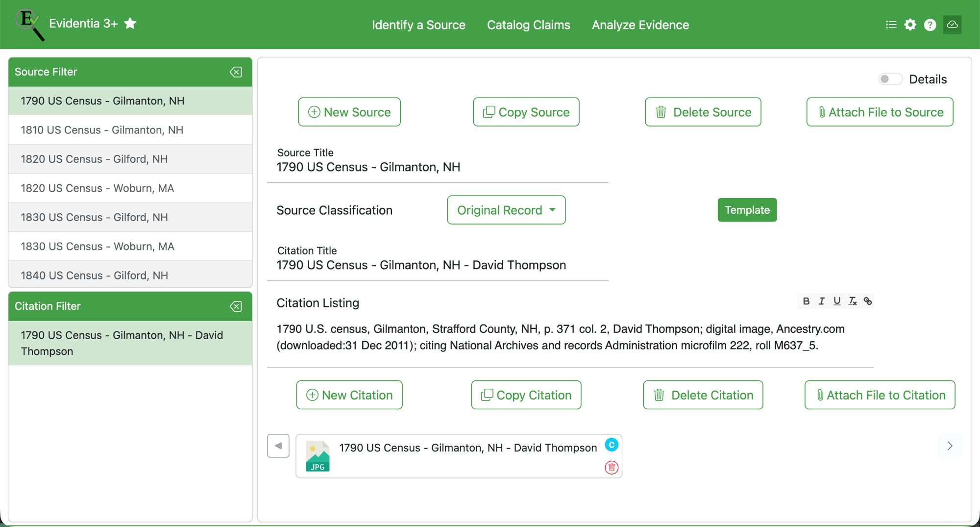980x527 pixels.
Task: Click the New Source button
Action: pyautogui.click(x=349, y=112)
